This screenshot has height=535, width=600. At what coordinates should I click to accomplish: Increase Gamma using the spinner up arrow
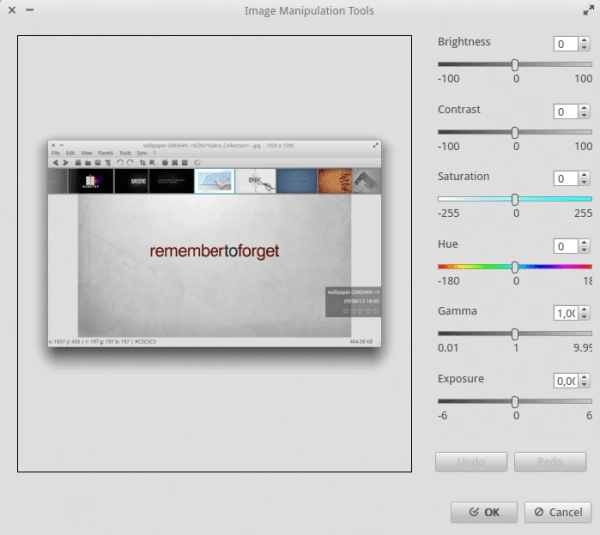click(585, 309)
